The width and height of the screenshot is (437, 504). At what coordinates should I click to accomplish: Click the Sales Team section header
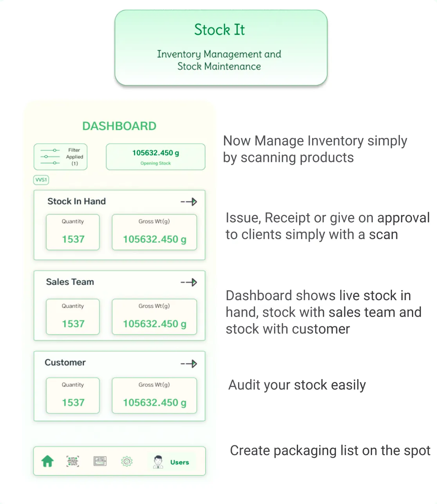(x=70, y=282)
